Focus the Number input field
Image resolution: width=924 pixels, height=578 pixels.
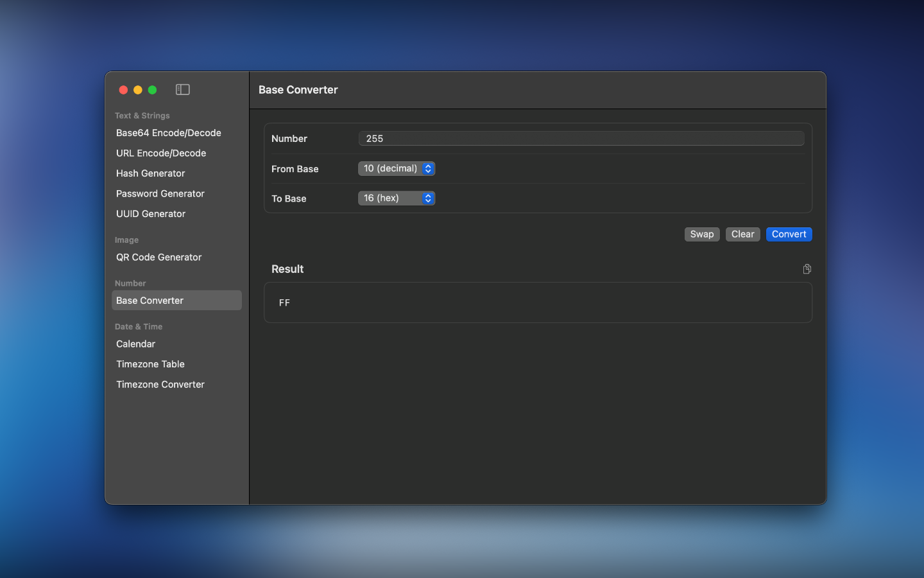click(581, 139)
